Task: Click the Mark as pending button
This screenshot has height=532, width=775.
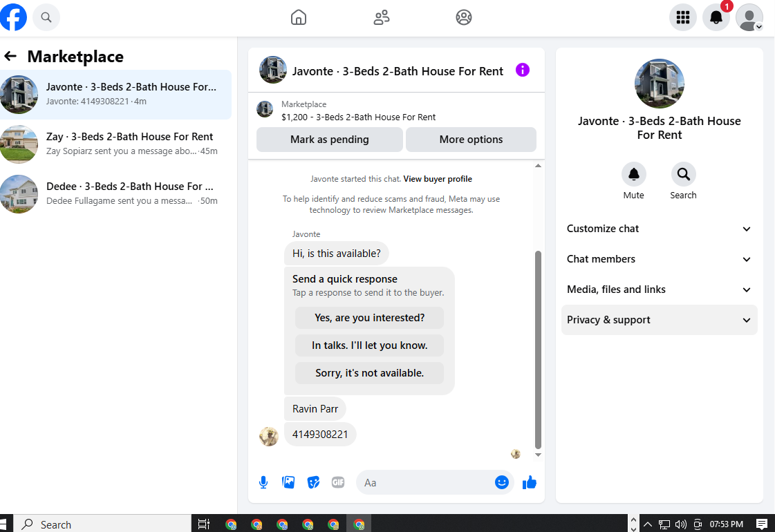Action: [x=329, y=140]
